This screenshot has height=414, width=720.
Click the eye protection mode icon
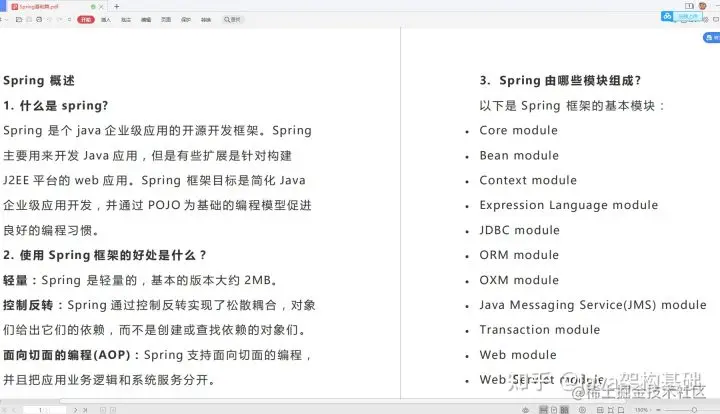pyautogui.click(x=526, y=410)
